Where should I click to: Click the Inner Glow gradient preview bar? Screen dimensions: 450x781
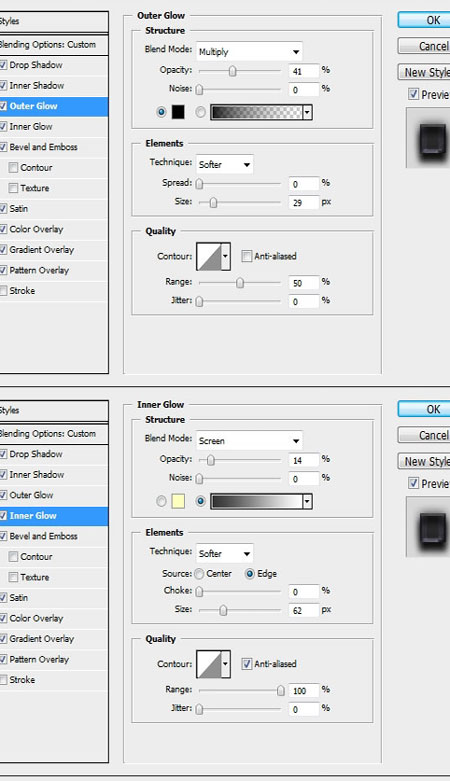coord(257,501)
